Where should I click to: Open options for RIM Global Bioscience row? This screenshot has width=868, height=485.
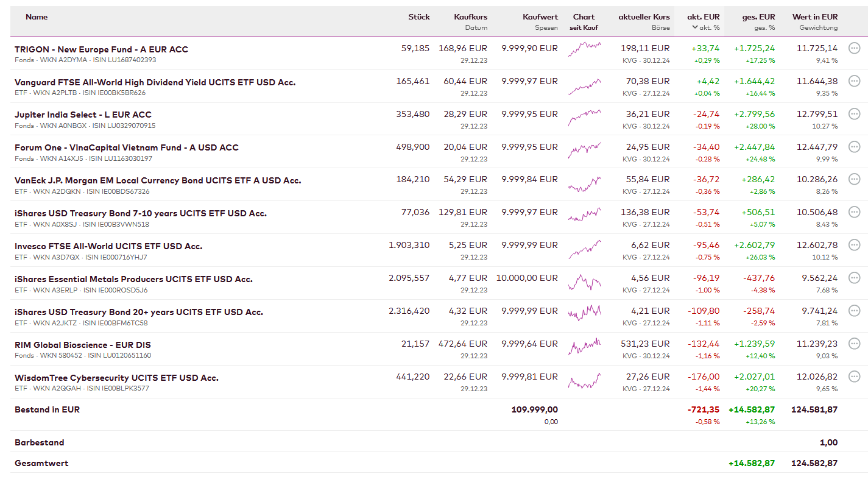[854, 344]
